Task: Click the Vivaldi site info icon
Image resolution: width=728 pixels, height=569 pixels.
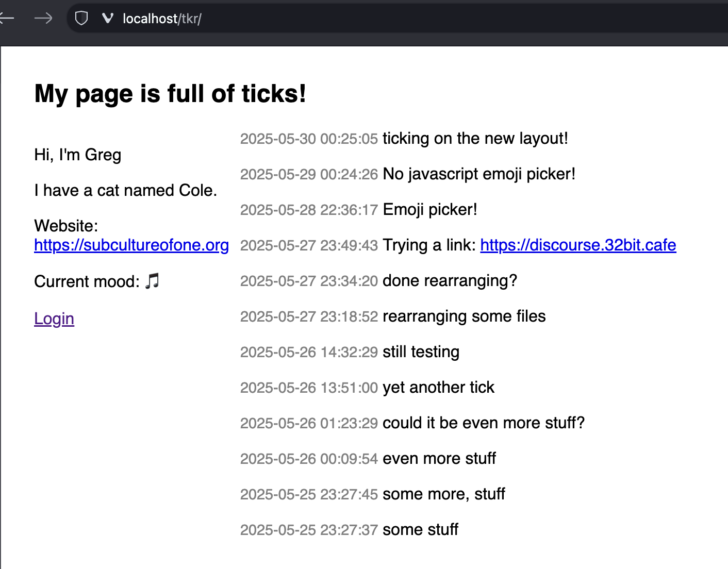Action: (107, 19)
